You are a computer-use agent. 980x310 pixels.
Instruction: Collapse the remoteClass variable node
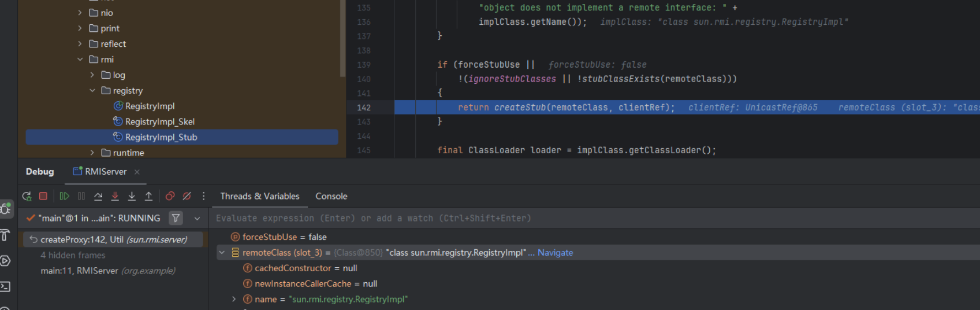pyautogui.click(x=222, y=253)
